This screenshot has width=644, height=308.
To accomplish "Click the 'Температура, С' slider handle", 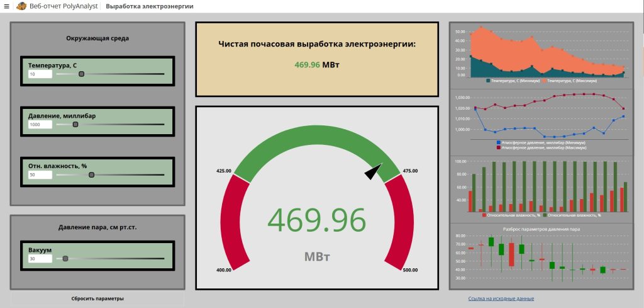I will tap(81, 74).
